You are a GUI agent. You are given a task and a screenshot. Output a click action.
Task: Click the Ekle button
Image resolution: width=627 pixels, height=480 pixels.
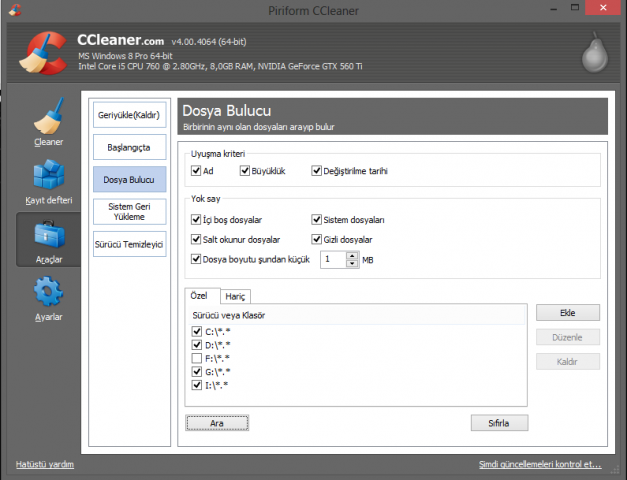[x=568, y=313]
